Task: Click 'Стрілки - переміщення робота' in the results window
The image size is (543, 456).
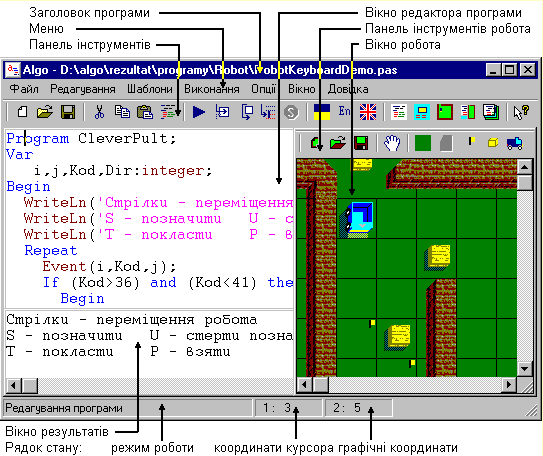Action: [x=132, y=320]
